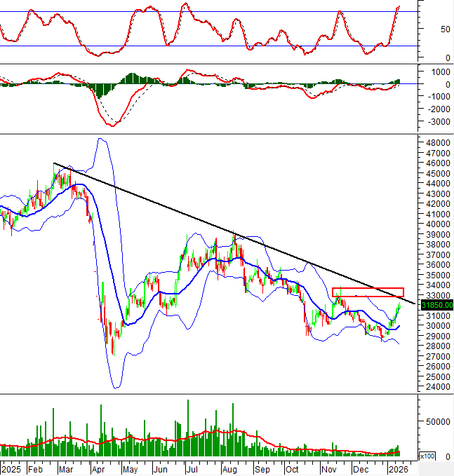Click the 50 level on oscillator axis
Image resolution: width=454 pixels, height=476 pixels.
tap(426, 29)
